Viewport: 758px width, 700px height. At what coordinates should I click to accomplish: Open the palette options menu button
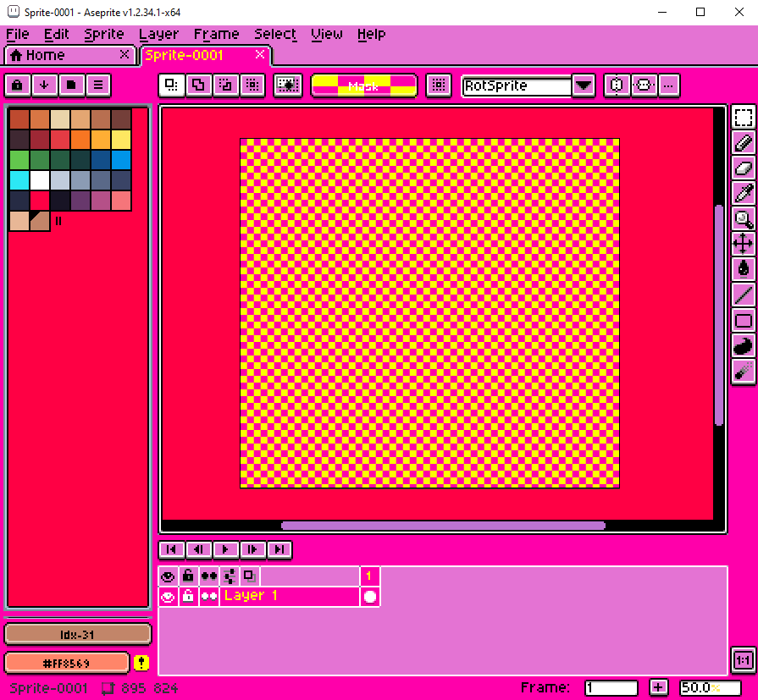coord(98,85)
